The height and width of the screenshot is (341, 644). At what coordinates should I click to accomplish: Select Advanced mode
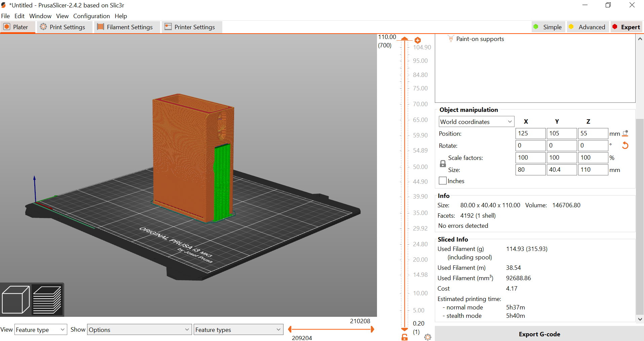coord(588,27)
